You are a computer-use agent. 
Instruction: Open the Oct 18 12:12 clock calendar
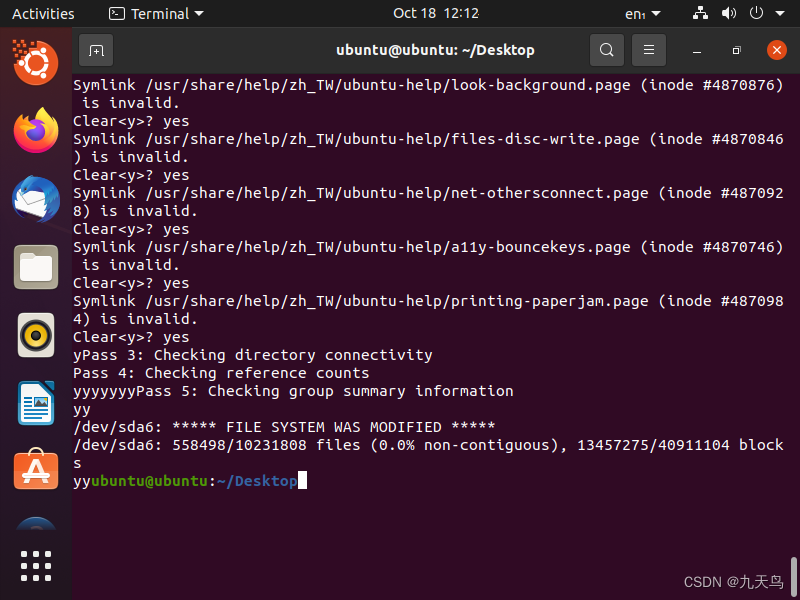pyautogui.click(x=436, y=13)
